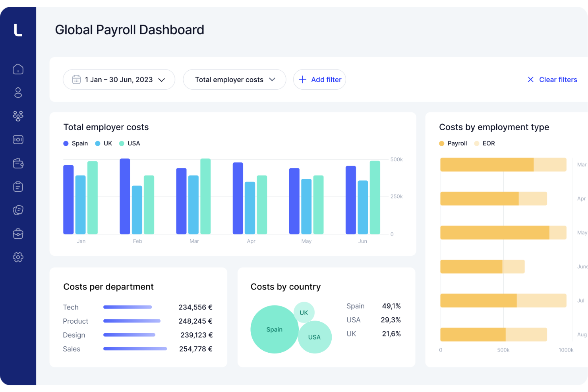Screen dimensions: 588x392
Task: Click the plus icon in Add filter
Action: (x=302, y=79)
